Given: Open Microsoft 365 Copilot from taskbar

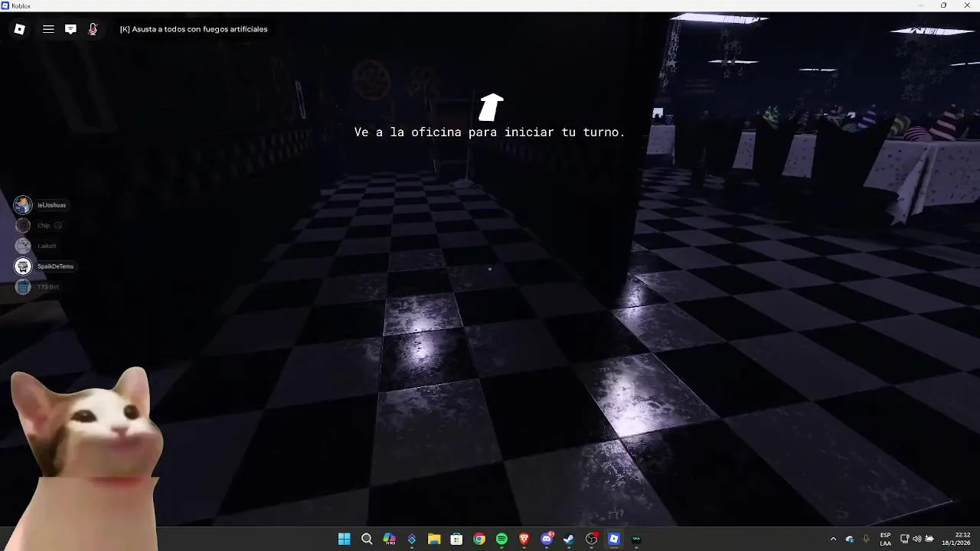Looking at the screenshot, I should [x=389, y=539].
